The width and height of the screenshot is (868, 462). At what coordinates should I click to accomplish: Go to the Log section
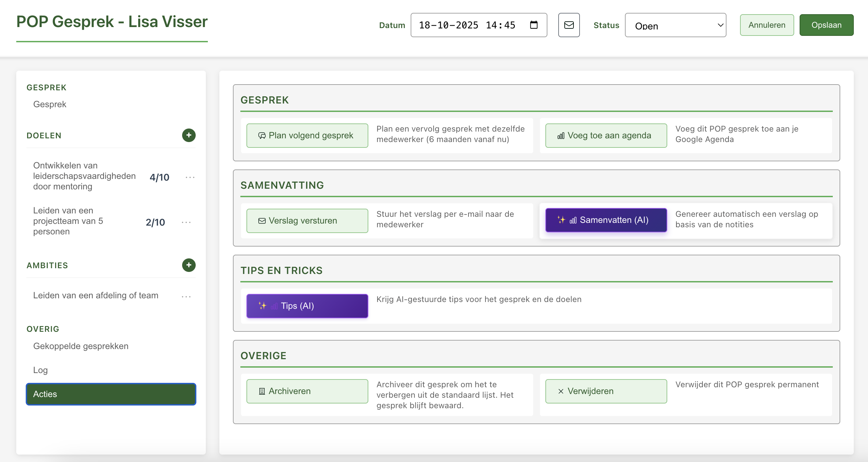pyautogui.click(x=40, y=370)
